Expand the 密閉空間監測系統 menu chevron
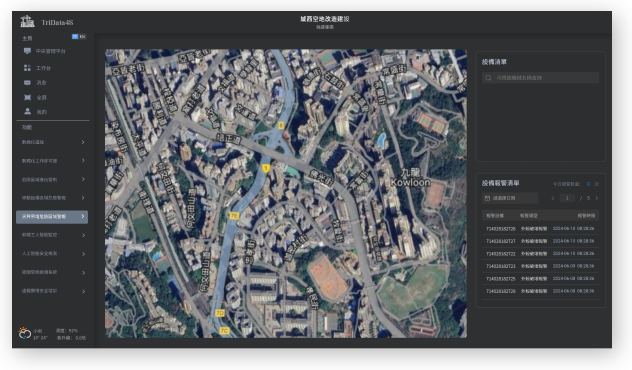This screenshot has width=632, height=370. point(83,272)
